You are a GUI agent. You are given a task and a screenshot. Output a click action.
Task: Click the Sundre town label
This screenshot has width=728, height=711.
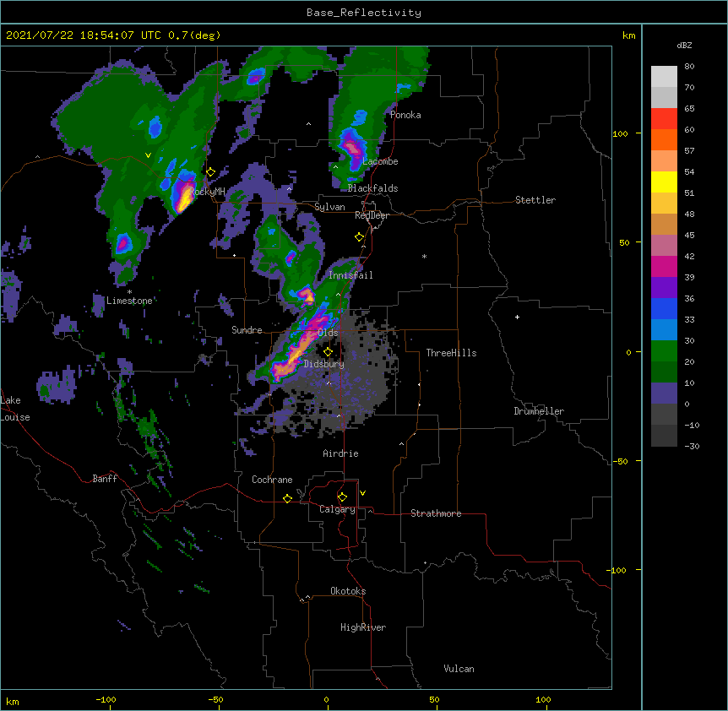click(x=247, y=330)
